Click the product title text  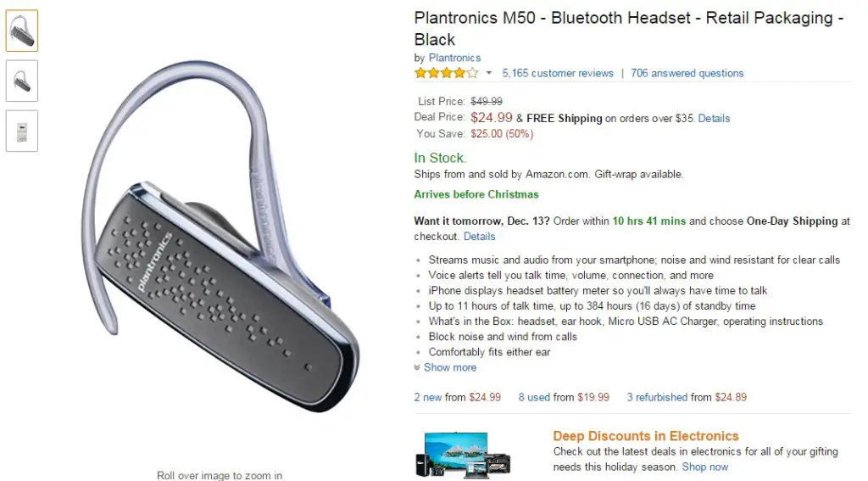coord(629,29)
